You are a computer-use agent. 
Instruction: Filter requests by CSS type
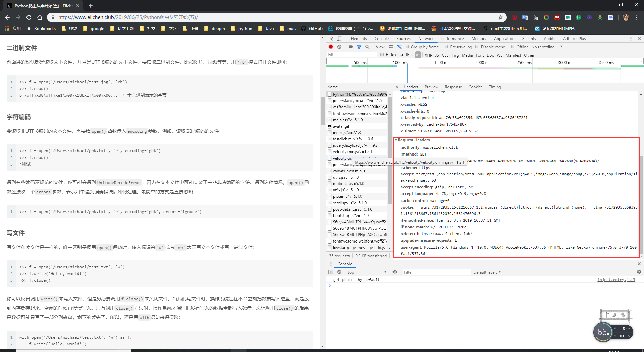pyautogui.click(x=445, y=55)
